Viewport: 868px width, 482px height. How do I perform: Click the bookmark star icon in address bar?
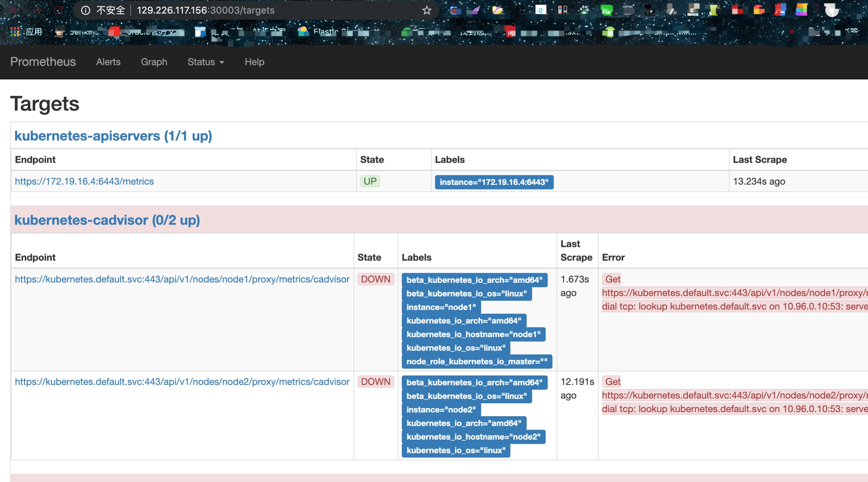(x=427, y=10)
